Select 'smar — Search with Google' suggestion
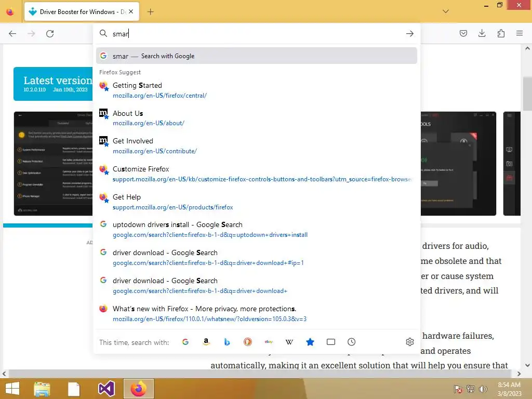The height and width of the screenshot is (399, 532). 257,56
